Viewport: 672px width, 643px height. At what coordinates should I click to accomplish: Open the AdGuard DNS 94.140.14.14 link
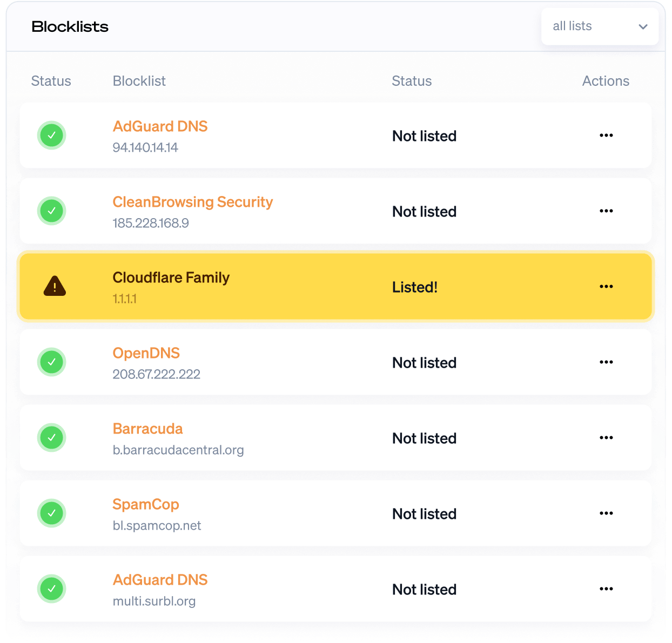pyautogui.click(x=160, y=126)
